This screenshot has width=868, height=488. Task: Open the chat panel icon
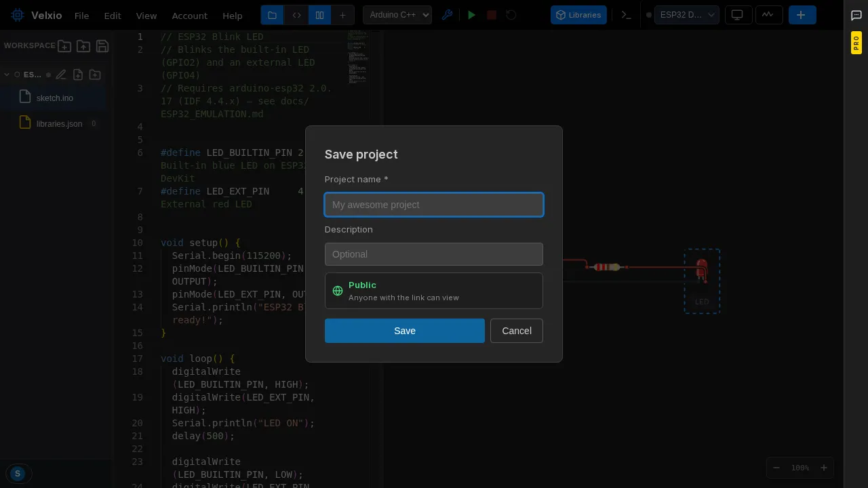[856, 16]
